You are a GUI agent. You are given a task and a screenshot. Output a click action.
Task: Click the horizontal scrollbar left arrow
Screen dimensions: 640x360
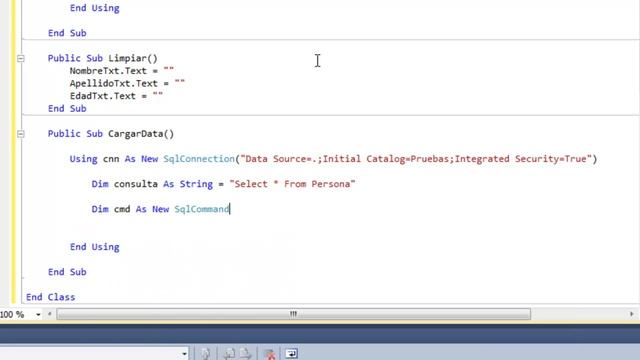[49, 314]
